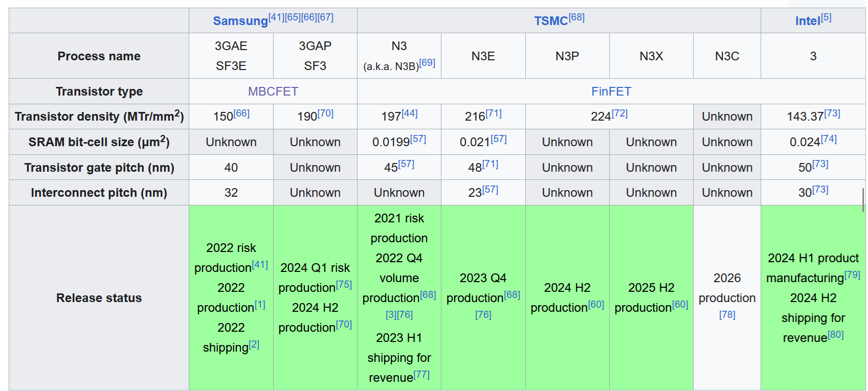Click citation [60] after N3P 2024 H2 production
This screenshot has height=391, width=868.
(x=596, y=304)
